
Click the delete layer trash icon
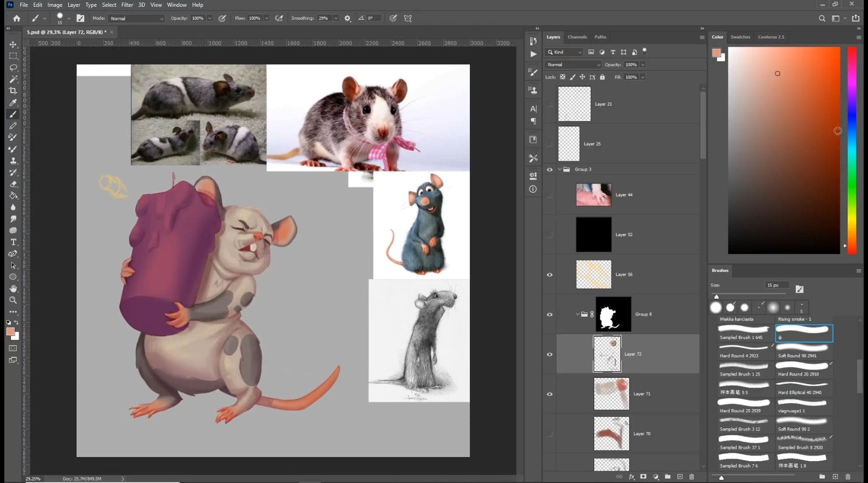[x=692, y=477]
